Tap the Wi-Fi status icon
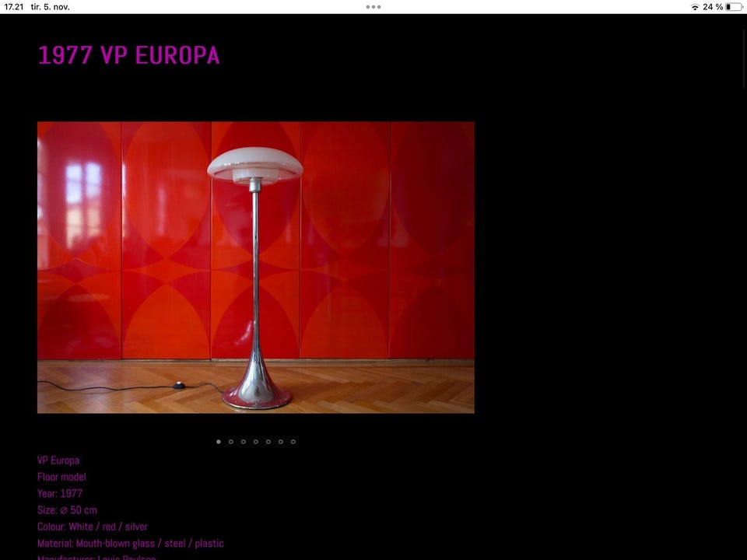 [x=695, y=7]
